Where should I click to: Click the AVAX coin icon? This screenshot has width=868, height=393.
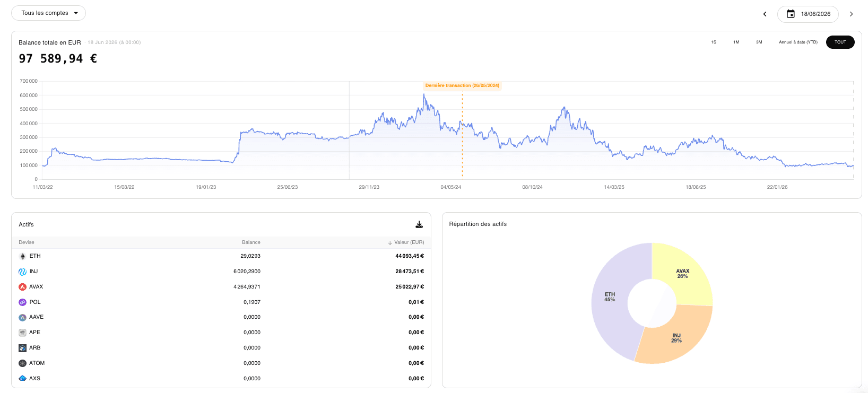22,287
